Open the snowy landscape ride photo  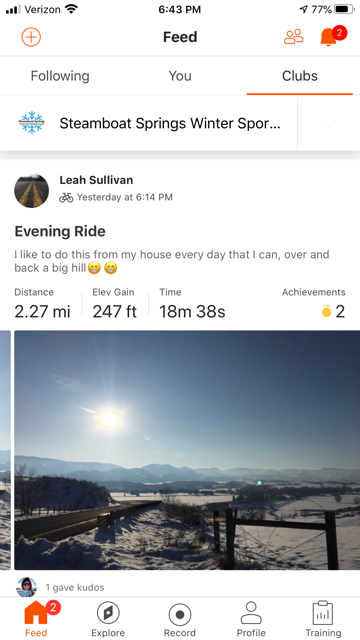pyautogui.click(x=187, y=450)
